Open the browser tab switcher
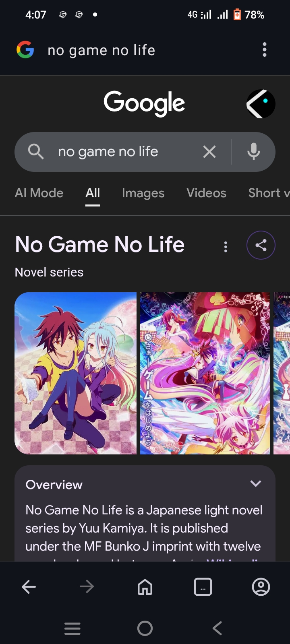 pos(203,587)
